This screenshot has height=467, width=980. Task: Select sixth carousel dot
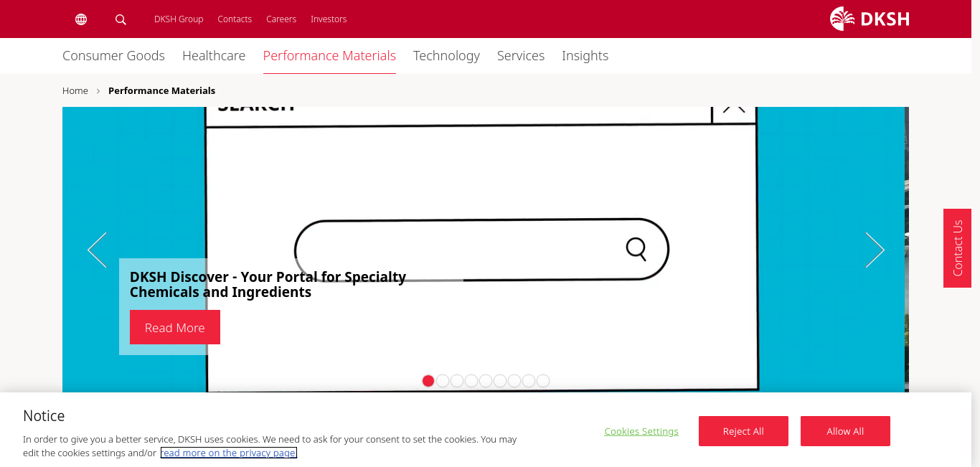point(500,381)
